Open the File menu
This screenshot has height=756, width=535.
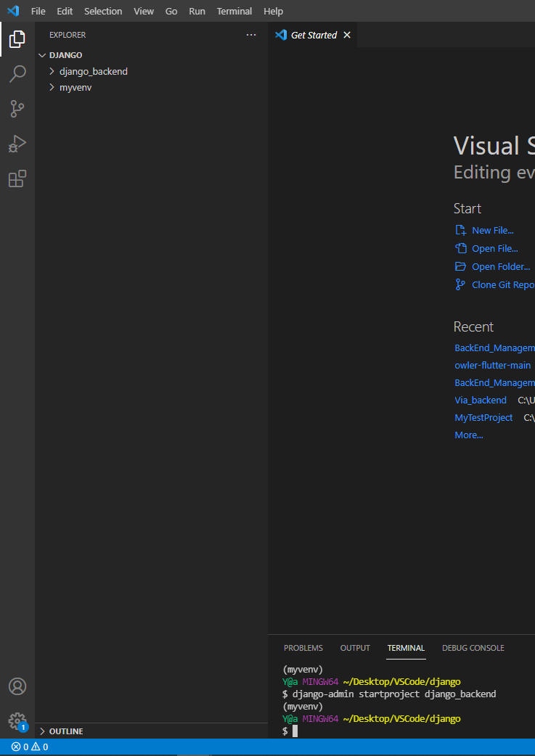point(38,11)
